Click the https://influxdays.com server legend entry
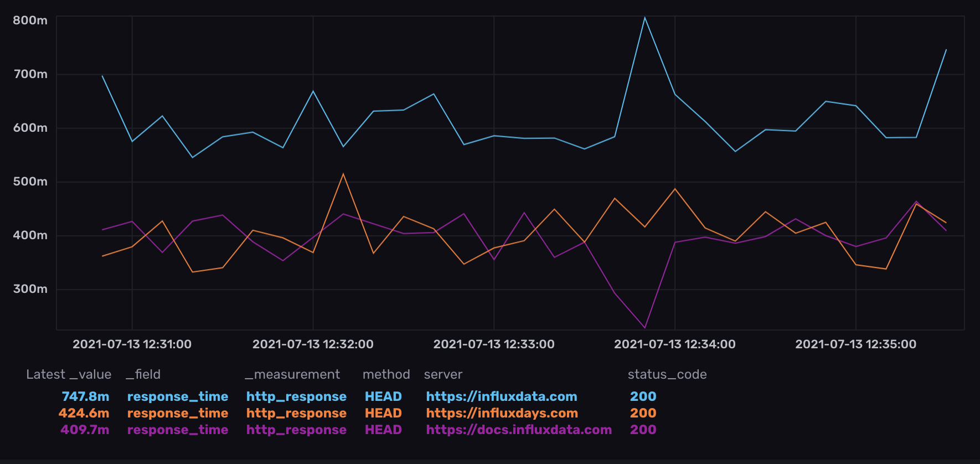The width and height of the screenshot is (980, 464). (502, 413)
